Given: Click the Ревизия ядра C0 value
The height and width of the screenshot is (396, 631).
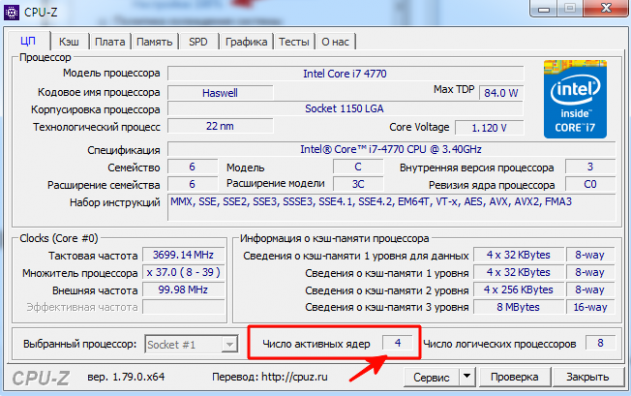Looking at the screenshot, I should [x=590, y=184].
